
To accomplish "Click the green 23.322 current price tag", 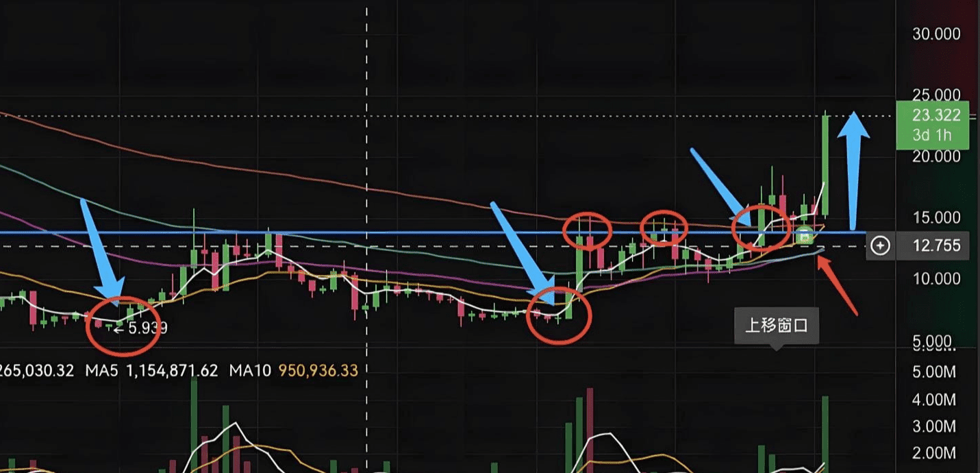I will click(933, 124).
